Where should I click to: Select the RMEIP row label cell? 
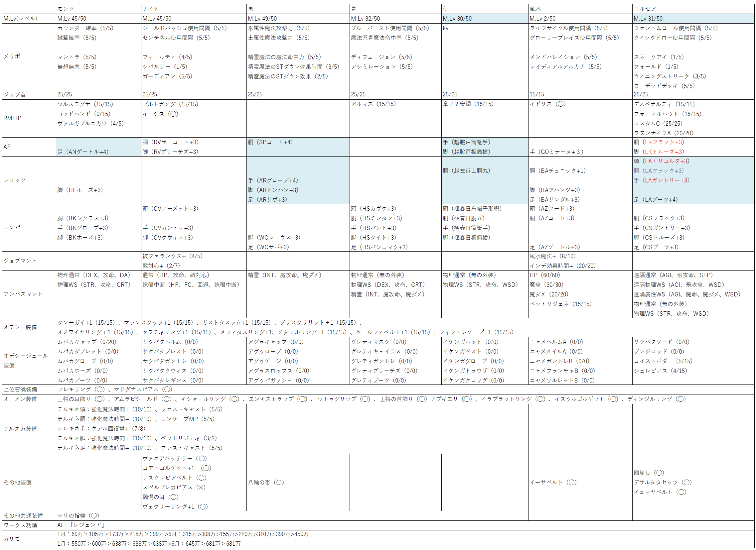coord(12,118)
